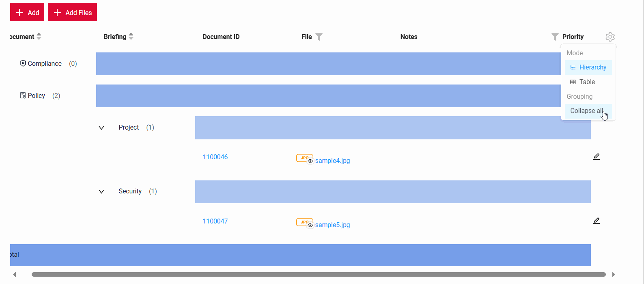Switch to Table mode

[x=587, y=82]
